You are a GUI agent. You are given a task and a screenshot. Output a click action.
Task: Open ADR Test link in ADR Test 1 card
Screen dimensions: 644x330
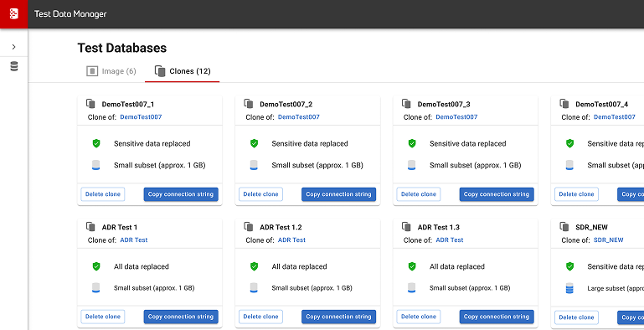coord(134,240)
